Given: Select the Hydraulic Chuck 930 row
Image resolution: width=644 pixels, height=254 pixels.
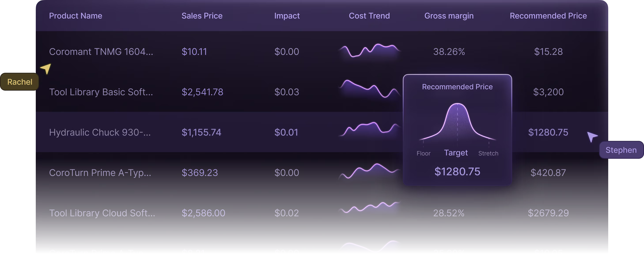Looking at the screenshot, I should coord(100,132).
